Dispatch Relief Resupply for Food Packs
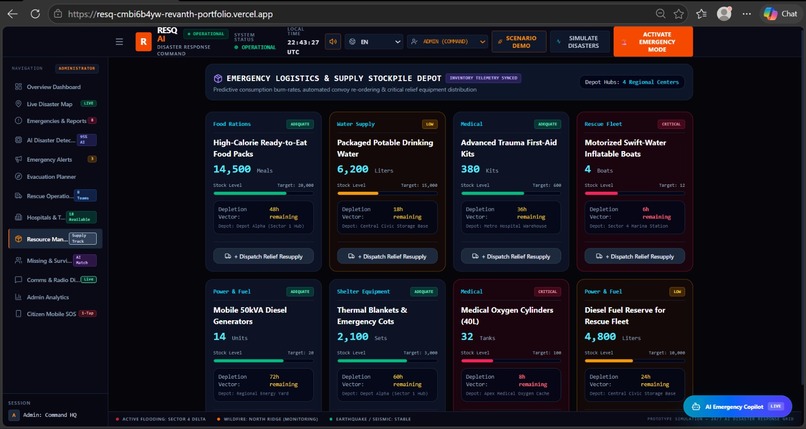Viewport: 806px width, 429px height. (264, 256)
